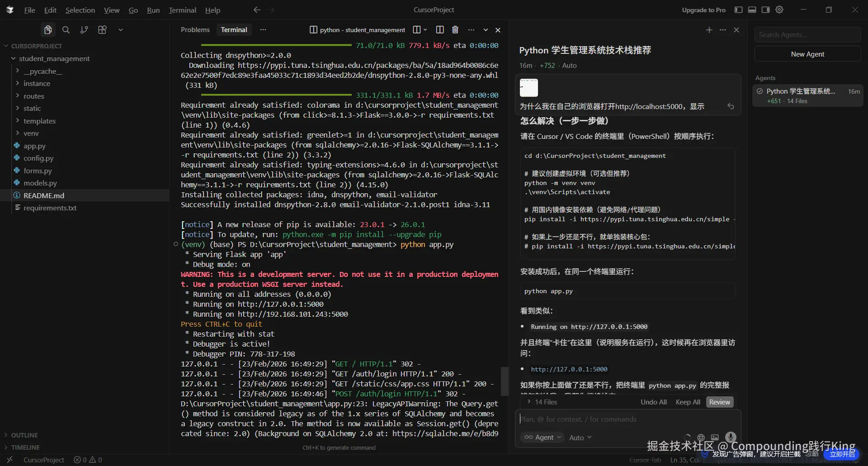Toggle the secondary sidebar layout button

pyautogui.click(x=765, y=10)
